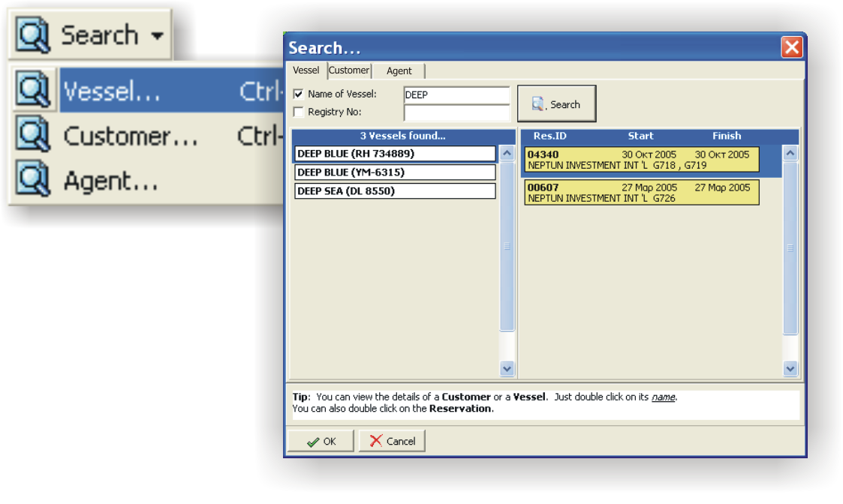Click the vessels list scrollbar thumb
The height and width of the screenshot is (504, 843).
click(x=507, y=247)
